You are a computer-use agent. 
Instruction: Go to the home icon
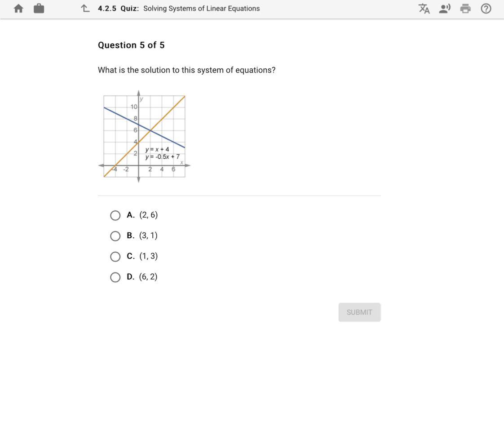pos(19,9)
